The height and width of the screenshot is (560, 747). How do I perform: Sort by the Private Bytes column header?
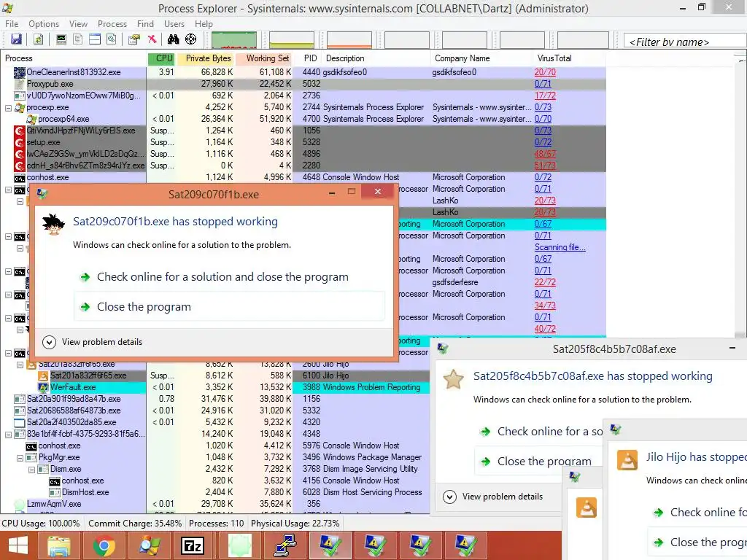(x=206, y=58)
